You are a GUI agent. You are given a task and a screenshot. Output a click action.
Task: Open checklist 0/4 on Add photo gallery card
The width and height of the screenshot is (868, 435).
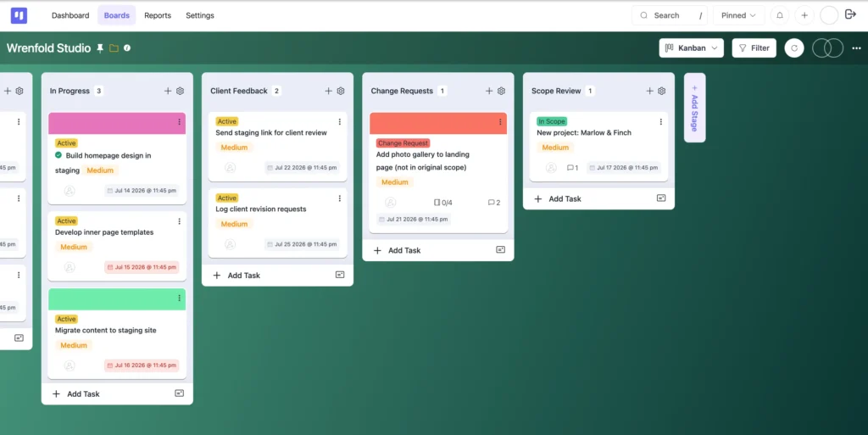coord(442,203)
